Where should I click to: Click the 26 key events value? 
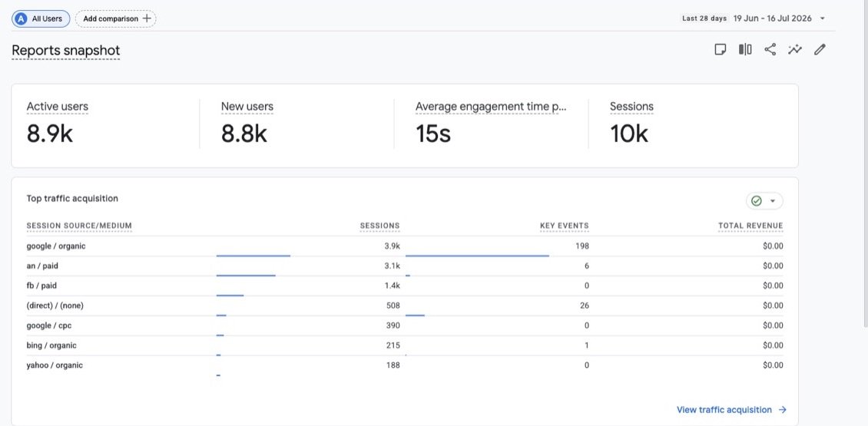[x=585, y=305]
